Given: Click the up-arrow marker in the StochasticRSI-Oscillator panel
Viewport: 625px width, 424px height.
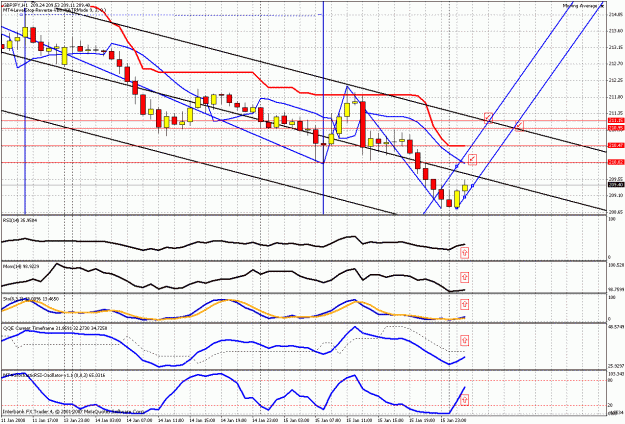Looking at the screenshot, I should click(x=464, y=400).
